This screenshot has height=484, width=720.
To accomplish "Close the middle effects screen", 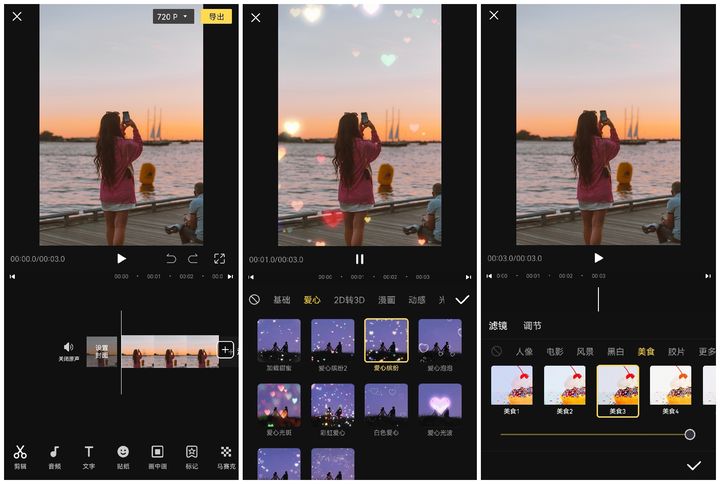I will 256,17.
